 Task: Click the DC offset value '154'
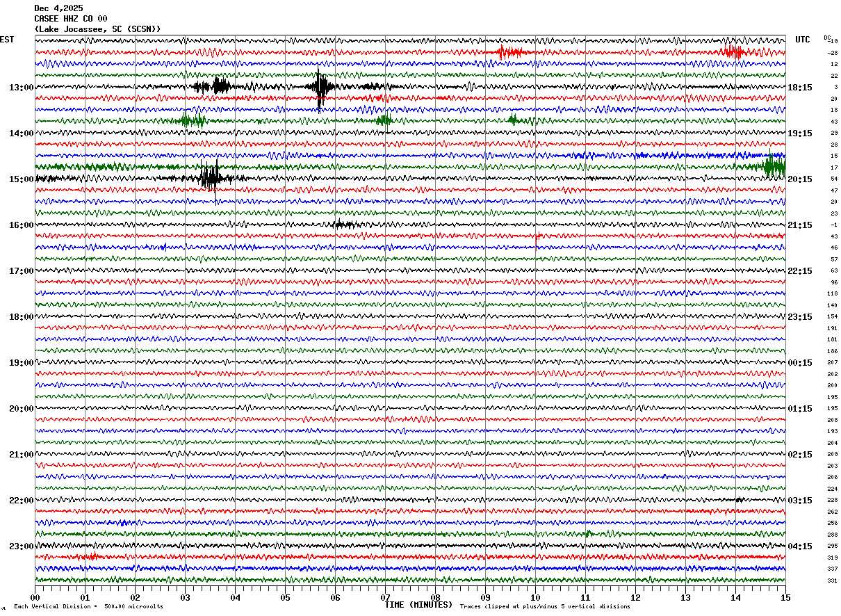pos(832,317)
